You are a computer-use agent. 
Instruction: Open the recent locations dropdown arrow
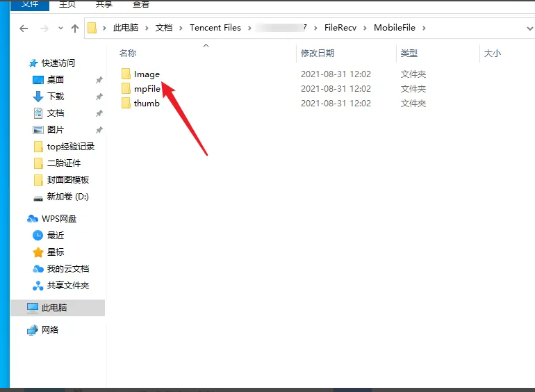pos(60,28)
